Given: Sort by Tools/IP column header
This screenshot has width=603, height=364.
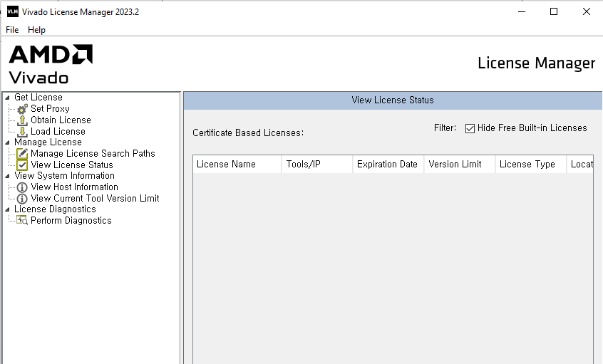Looking at the screenshot, I should click(x=317, y=165).
